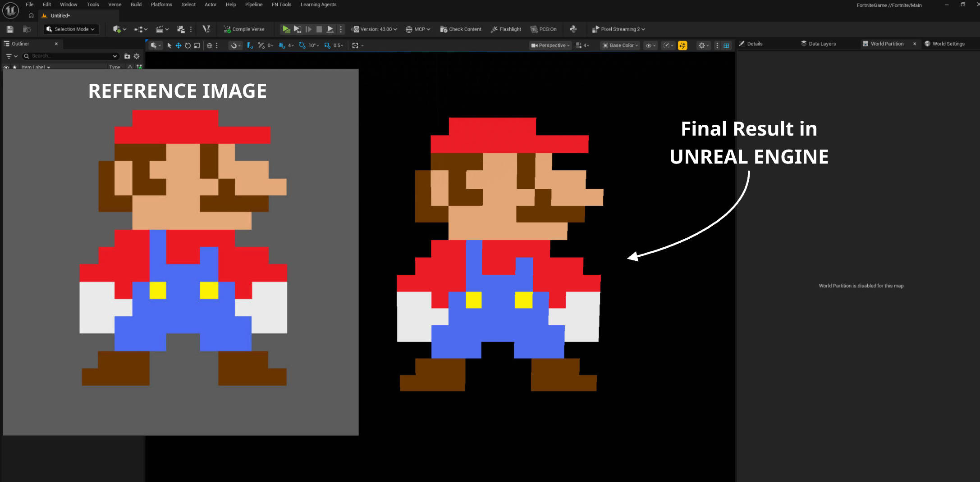The width and height of the screenshot is (980, 482).
Task: Click the yellow sparkle viewport icon
Action: 682,45
